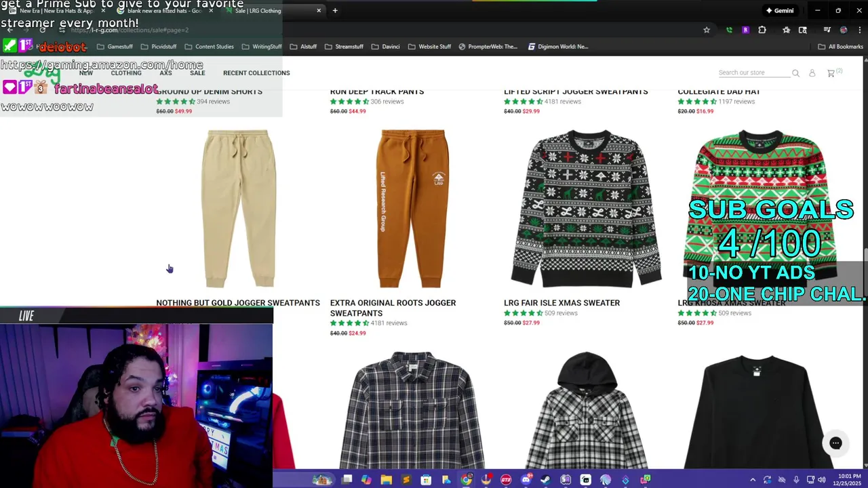The image size is (868, 488).
Task: Open the Picvidstuff bookmarks folder
Action: pyautogui.click(x=159, y=47)
